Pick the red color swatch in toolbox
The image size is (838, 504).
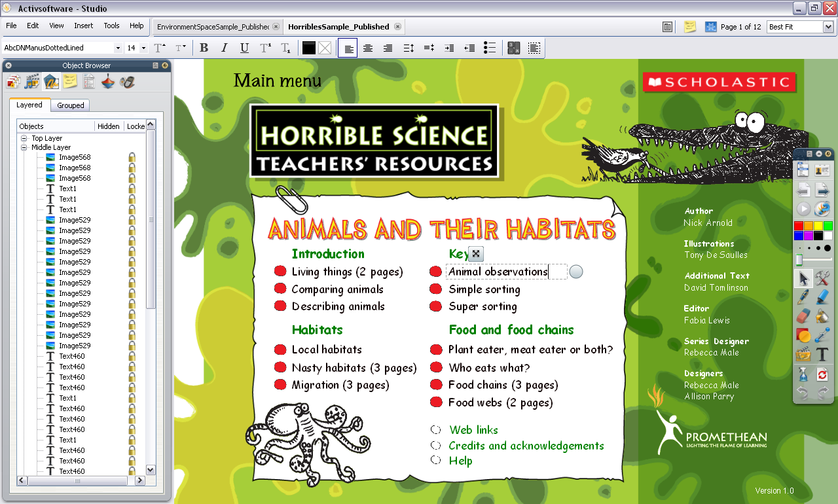pyautogui.click(x=799, y=226)
